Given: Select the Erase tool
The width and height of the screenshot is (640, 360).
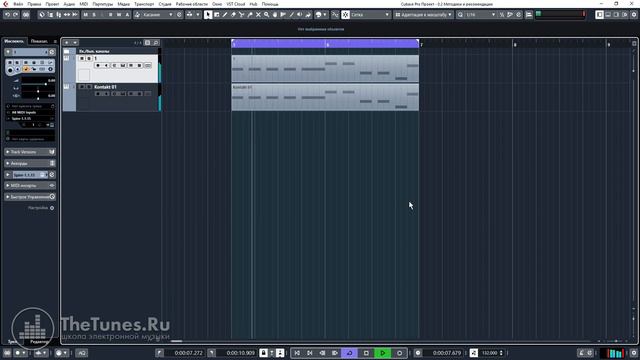Looking at the screenshot, I should point(233,15).
